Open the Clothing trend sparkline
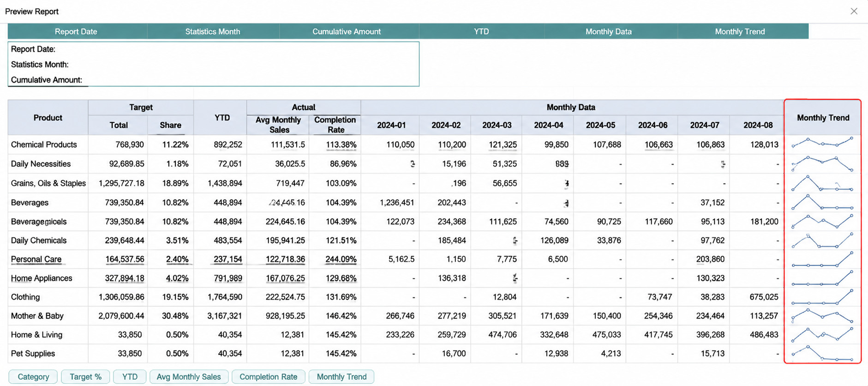 pos(822,297)
